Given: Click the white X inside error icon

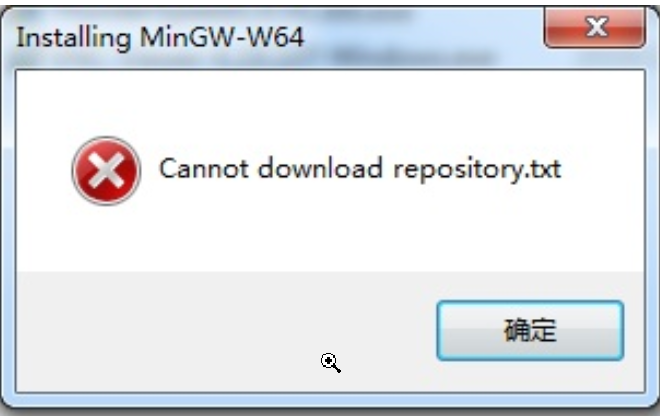Looking at the screenshot, I should [106, 171].
